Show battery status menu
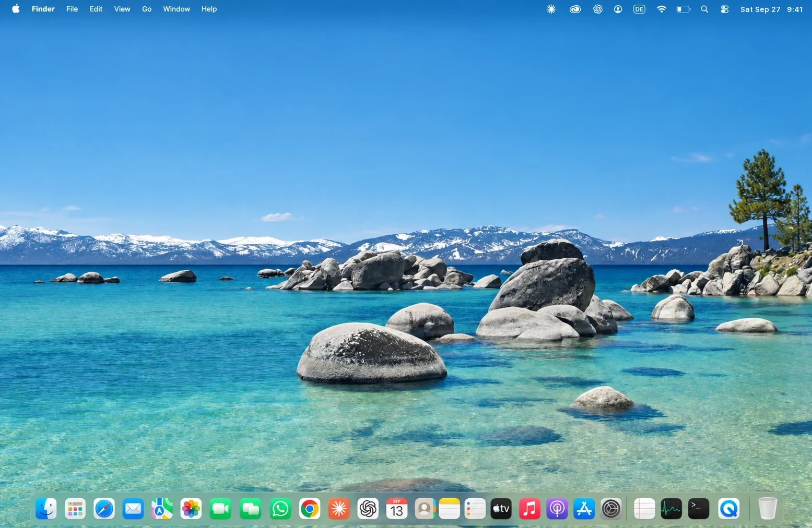 683,9
